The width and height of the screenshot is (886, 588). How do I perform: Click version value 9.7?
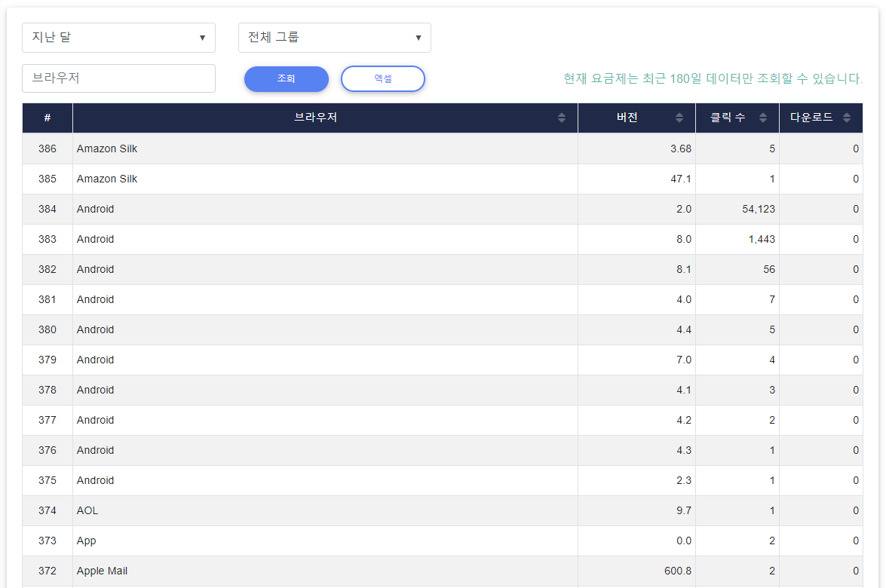(684, 510)
